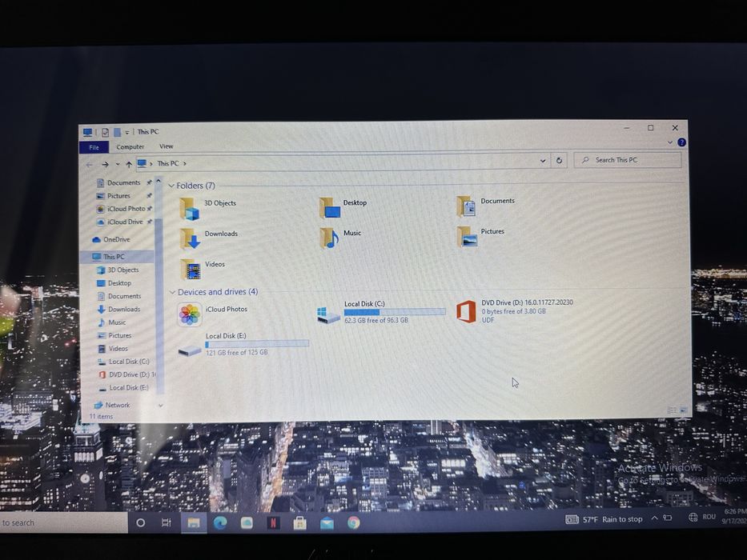Open the Music folder in Folders section
The image size is (747, 560).
point(329,238)
